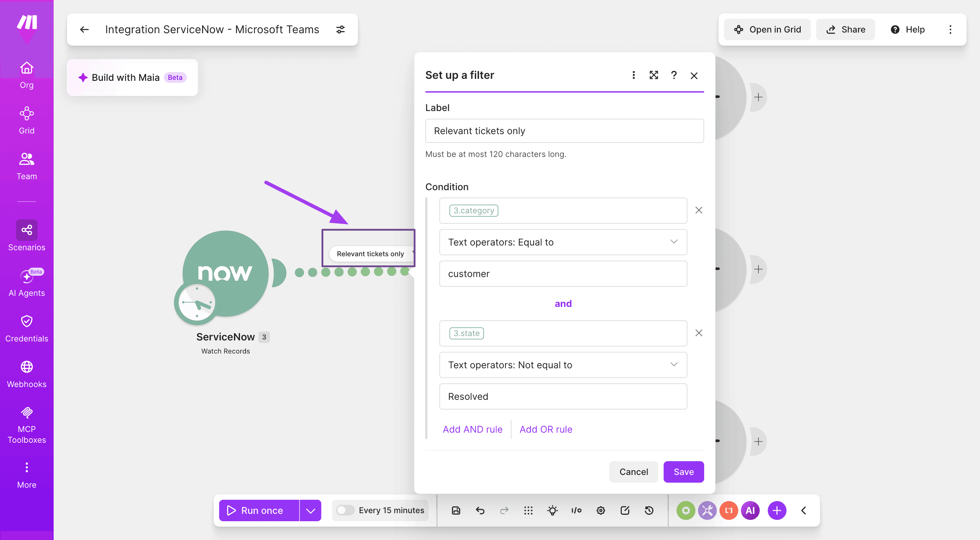980x540 pixels.
Task: Click the purple AI tools icon
Action: 750,510
